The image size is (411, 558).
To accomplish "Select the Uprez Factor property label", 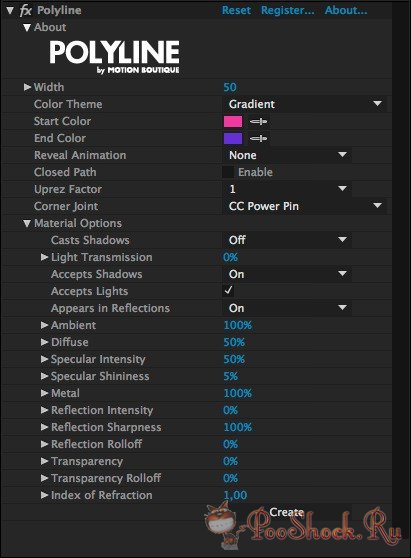I will (68, 189).
